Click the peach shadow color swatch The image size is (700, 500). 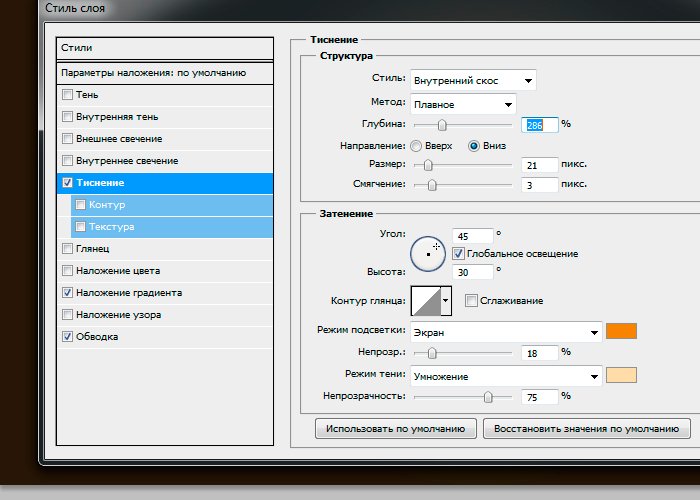click(621, 376)
